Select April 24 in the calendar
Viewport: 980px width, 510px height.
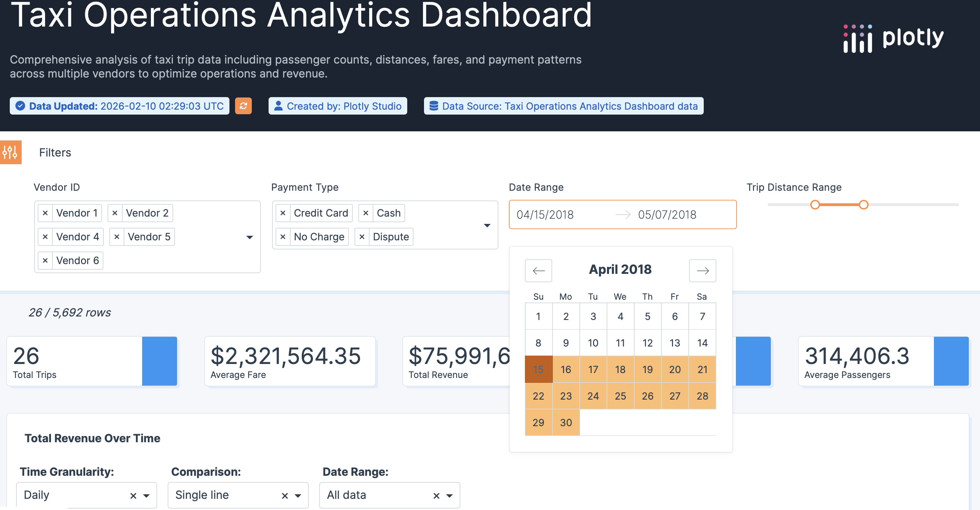click(593, 396)
